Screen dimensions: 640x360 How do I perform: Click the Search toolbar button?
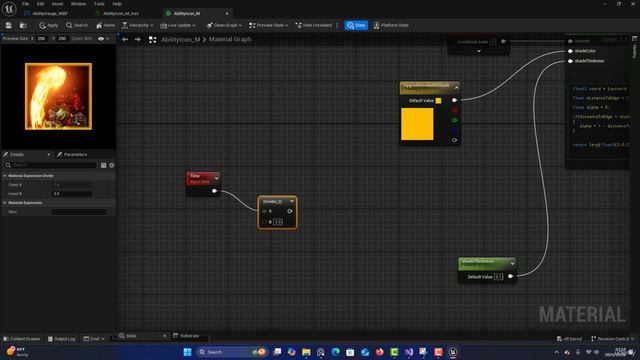[x=77, y=25]
